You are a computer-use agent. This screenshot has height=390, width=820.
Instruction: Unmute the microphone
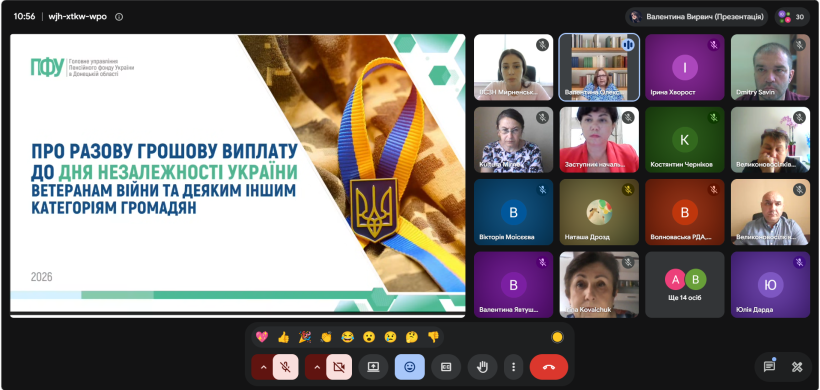[x=286, y=367]
